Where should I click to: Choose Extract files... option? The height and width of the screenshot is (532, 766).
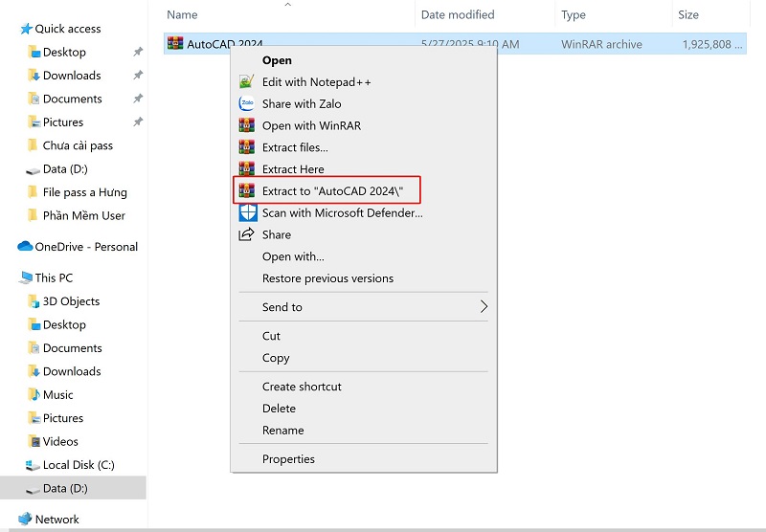click(x=295, y=147)
